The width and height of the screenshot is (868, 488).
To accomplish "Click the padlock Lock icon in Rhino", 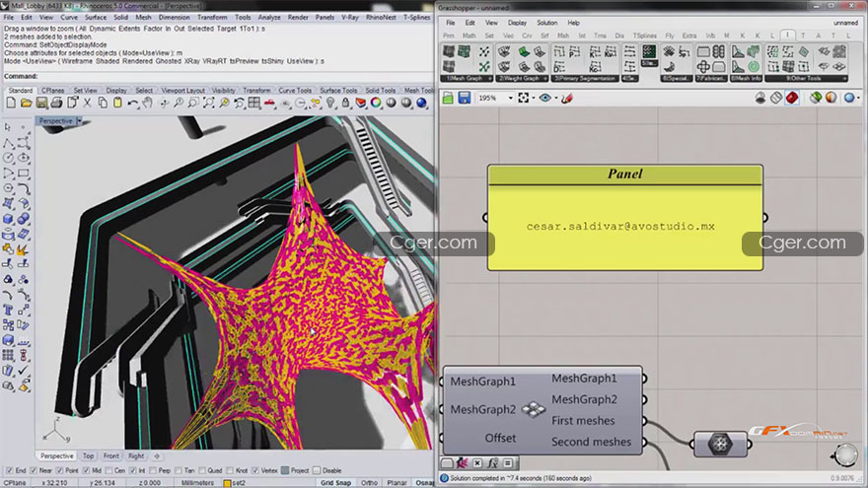I will pos(345,103).
